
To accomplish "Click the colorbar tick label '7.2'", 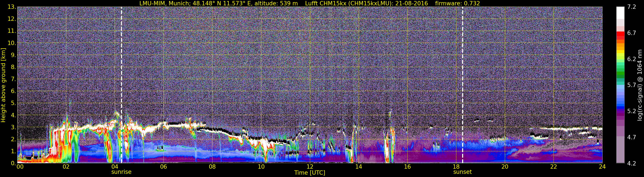I will coord(632,7).
